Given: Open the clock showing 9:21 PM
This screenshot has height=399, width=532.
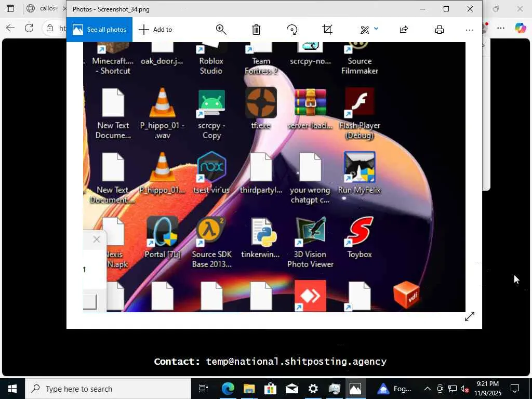Looking at the screenshot, I should 487,389.
